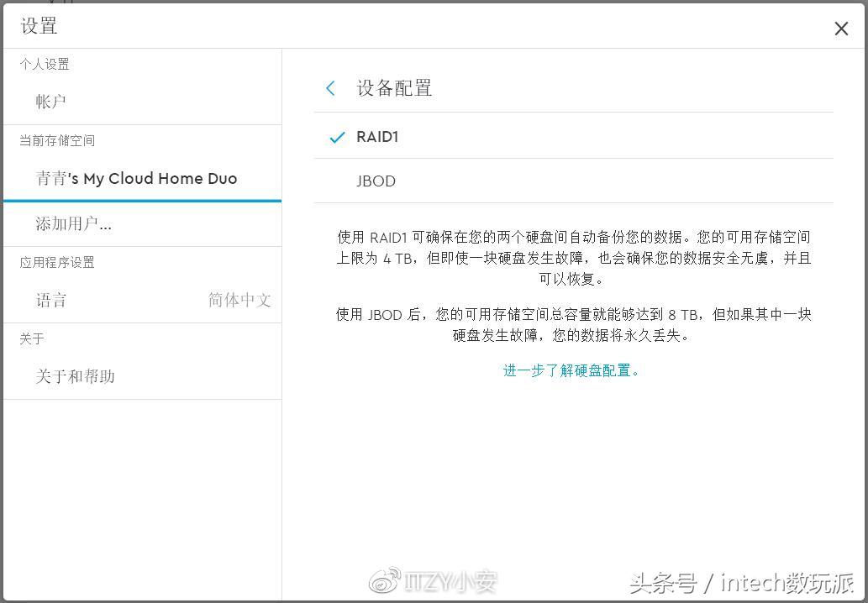Return to previous settings page via chevron
This screenshot has width=868, height=603.
coord(330,87)
